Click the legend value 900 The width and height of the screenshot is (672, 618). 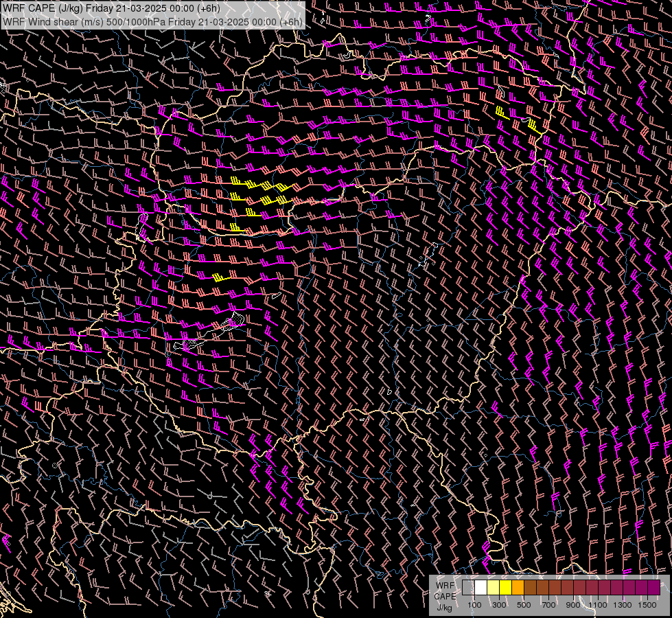coord(573,605)
